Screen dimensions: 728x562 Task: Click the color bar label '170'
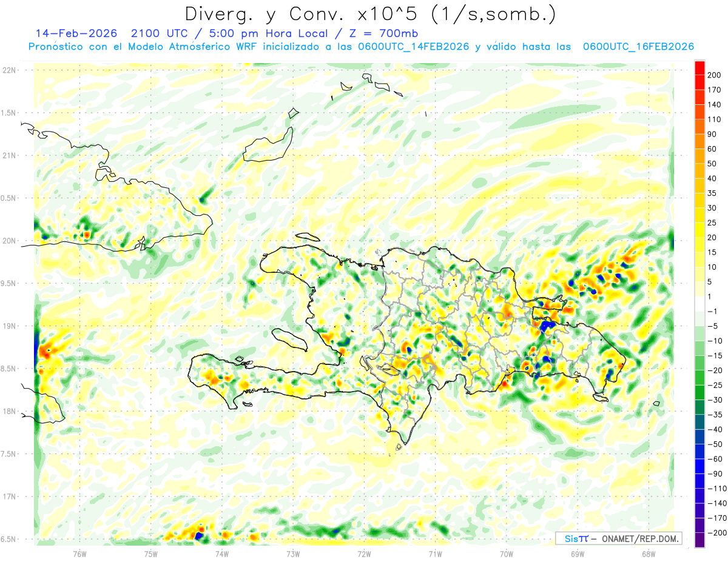pos(714,90)
